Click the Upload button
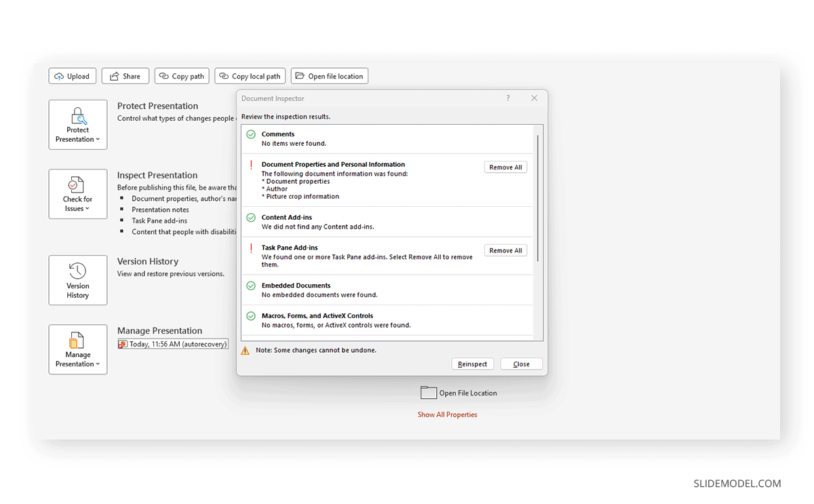Viewport: 814px width, 504px height. click(73, 76)
